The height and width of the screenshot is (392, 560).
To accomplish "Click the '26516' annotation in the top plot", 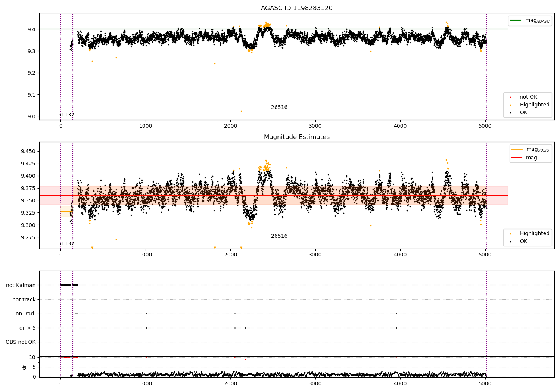I will click(279, 108).
